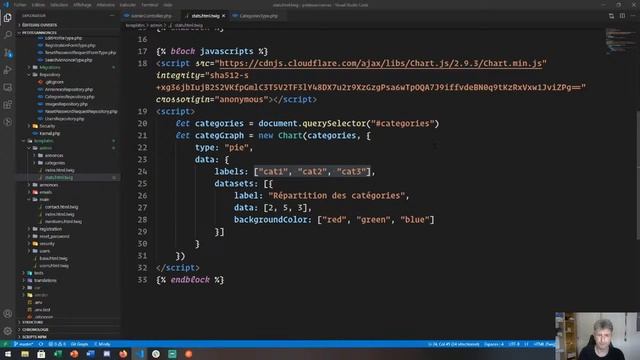Open the Accounts menu icon
This screenshot has height=360, width=640.
[8, 313]
